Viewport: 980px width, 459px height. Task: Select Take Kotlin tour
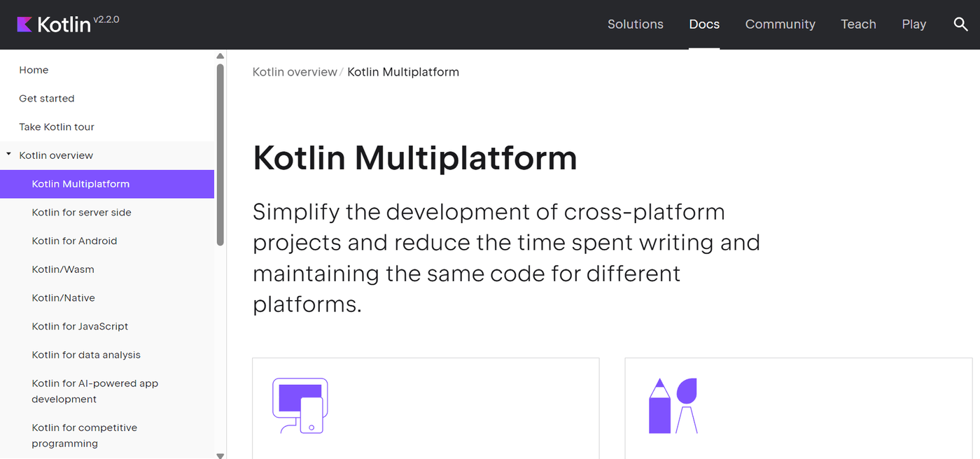point(107,127)
